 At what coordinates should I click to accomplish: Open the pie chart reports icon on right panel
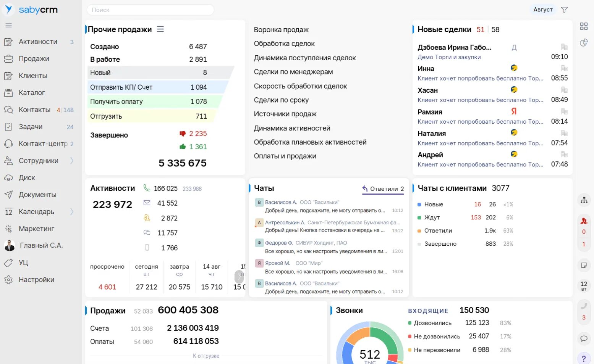584,43
